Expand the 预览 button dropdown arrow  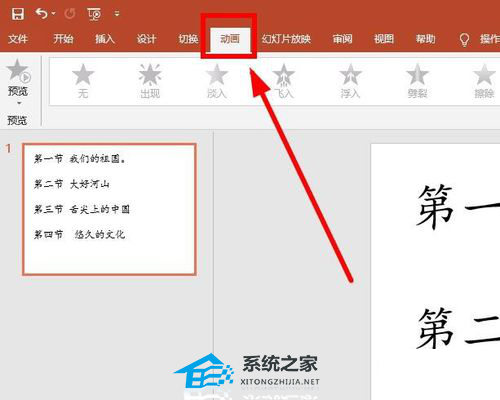(19, 103)
